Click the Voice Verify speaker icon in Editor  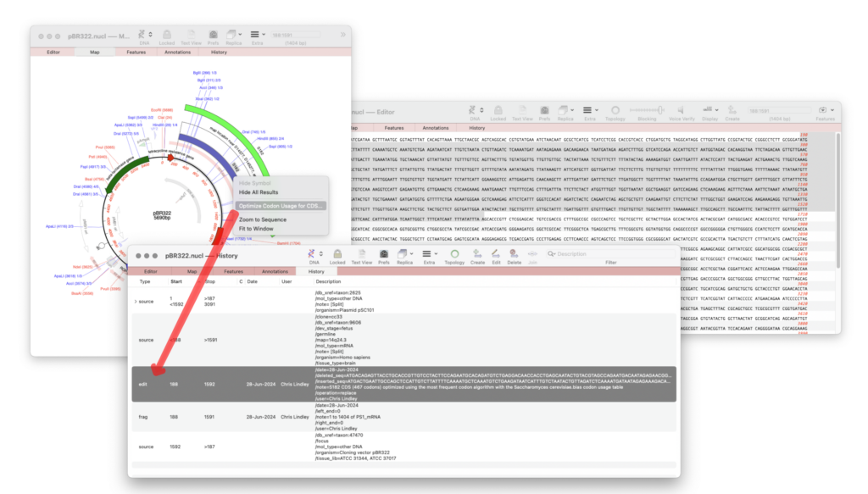[x=681, y=110]
